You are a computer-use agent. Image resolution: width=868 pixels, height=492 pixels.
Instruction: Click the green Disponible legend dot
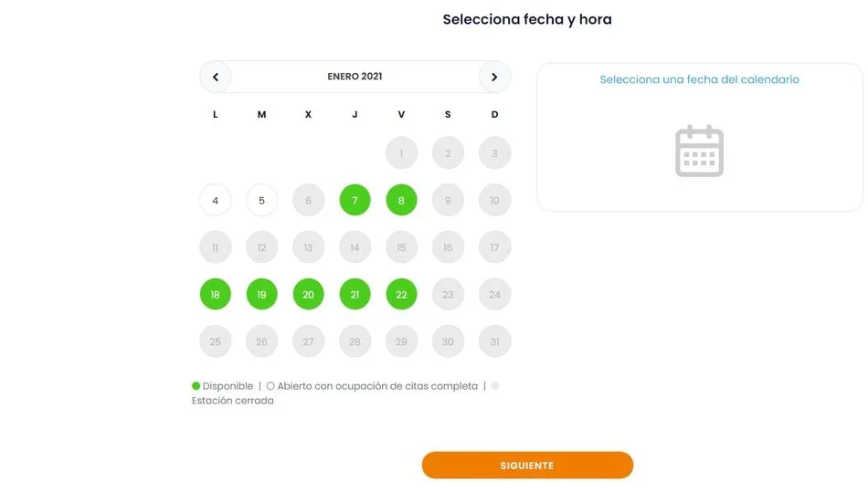pyautogui.click(x=196, y=386)
